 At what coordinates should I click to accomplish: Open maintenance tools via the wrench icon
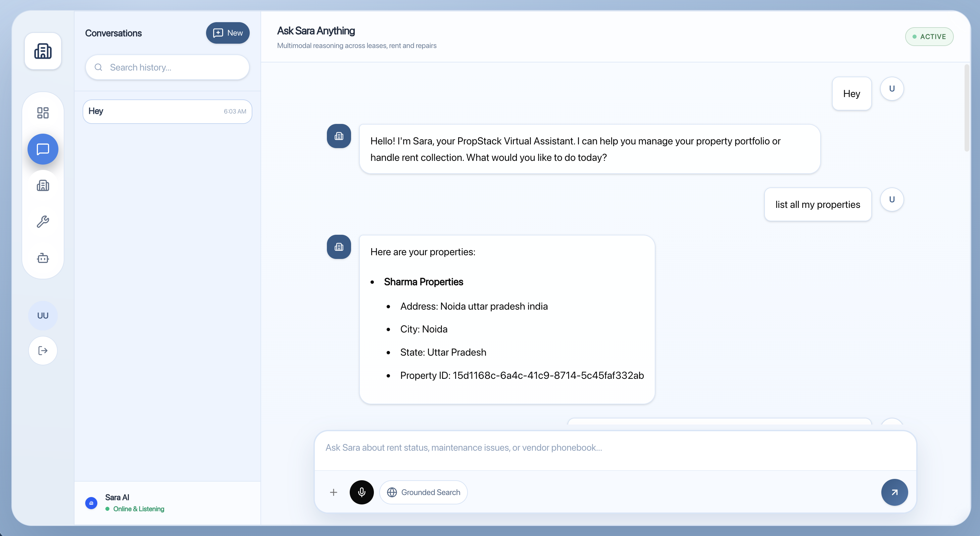tap(43, 222)
